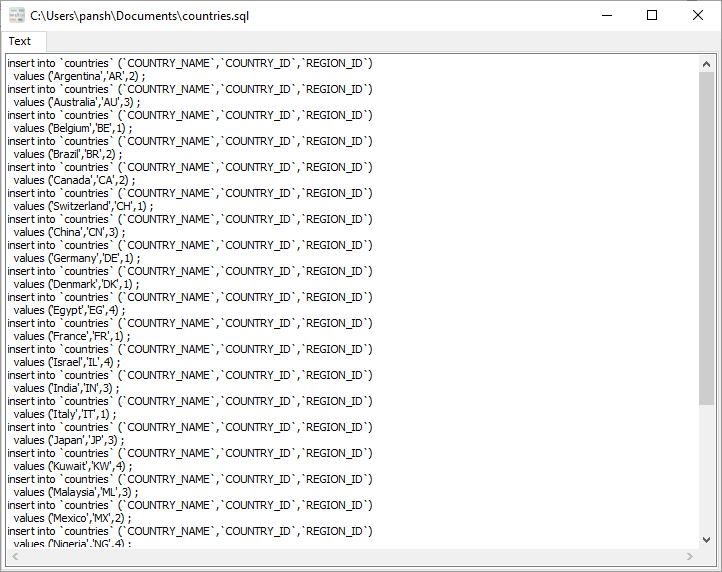
Task: Click the horizontal scrollbar left arrow
Action: [12, 556]
